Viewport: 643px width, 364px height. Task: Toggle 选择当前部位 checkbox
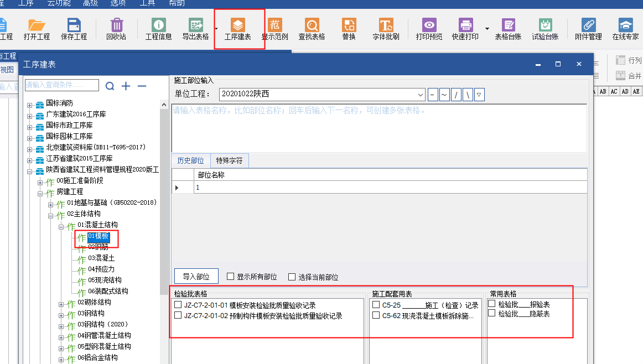tap(292, 277)
